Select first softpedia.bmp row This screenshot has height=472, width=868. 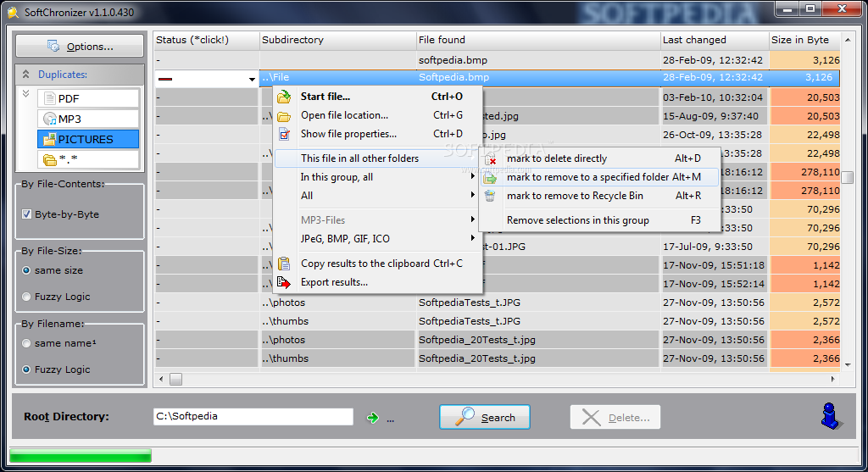[x=497, y=60]
